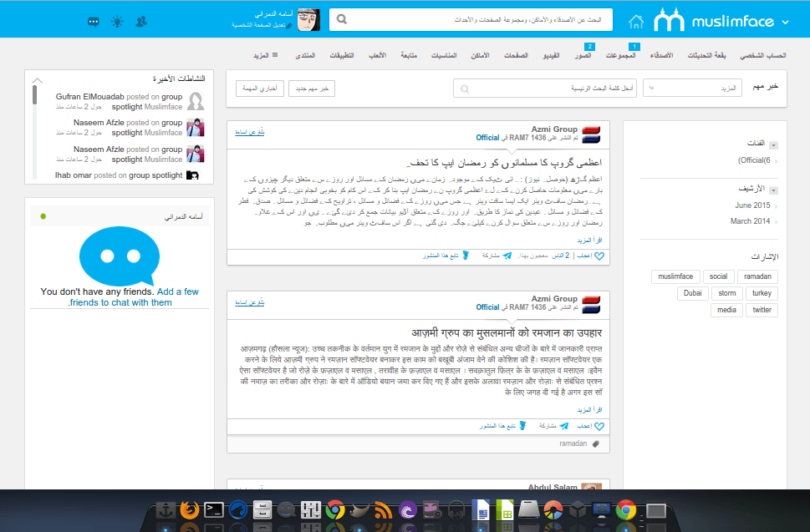Screen dimensions: 810x532
Task: Click the heart like icon on Urdu post
Action: (x=599, y=256)
